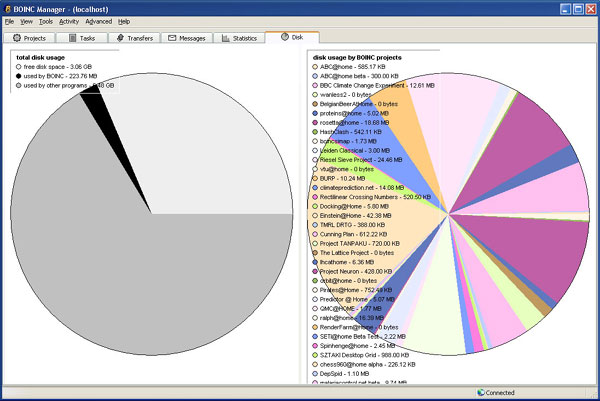Click 'chess960@home alpha - 226.12 KB' entry
600x401 pixels.
(x=367, y=365)
